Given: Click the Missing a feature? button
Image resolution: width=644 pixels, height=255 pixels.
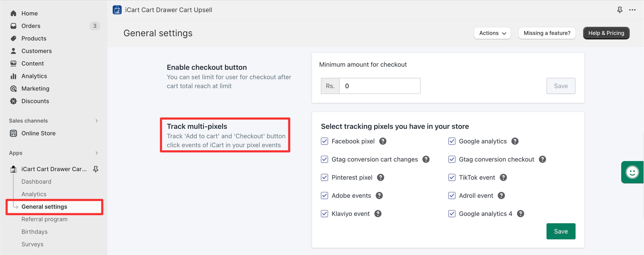Looking at the screenshot, I should (x=547, y=33).
